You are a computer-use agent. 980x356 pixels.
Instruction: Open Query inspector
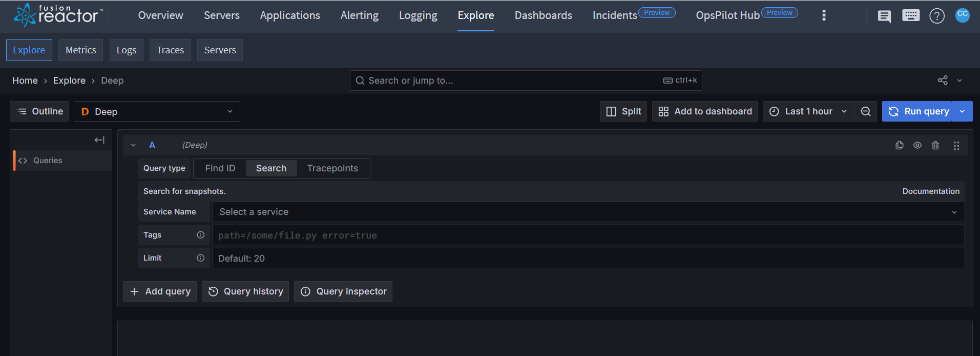coord(343,291)
